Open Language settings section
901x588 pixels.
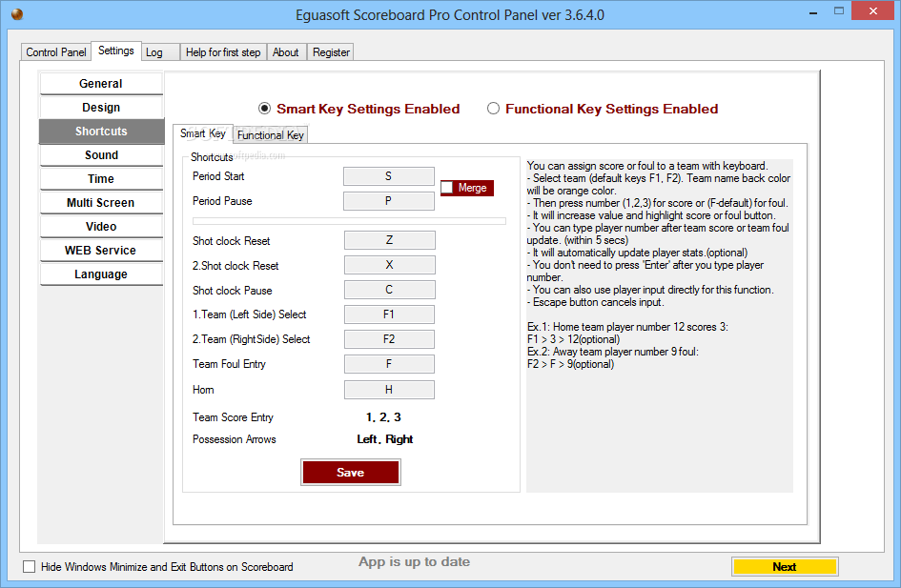(101, 274)
